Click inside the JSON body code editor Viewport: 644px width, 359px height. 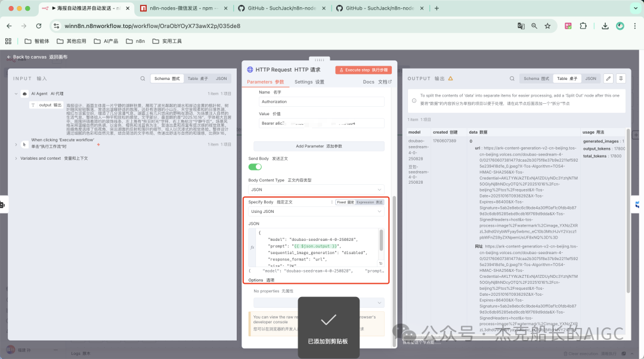(316, 247)
